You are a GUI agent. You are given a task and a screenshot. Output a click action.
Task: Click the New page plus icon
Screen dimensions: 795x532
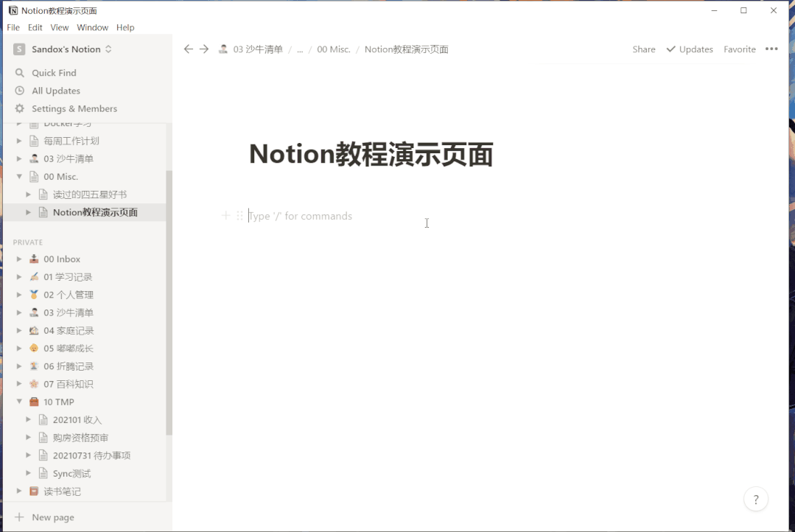(x=19, y=517)
